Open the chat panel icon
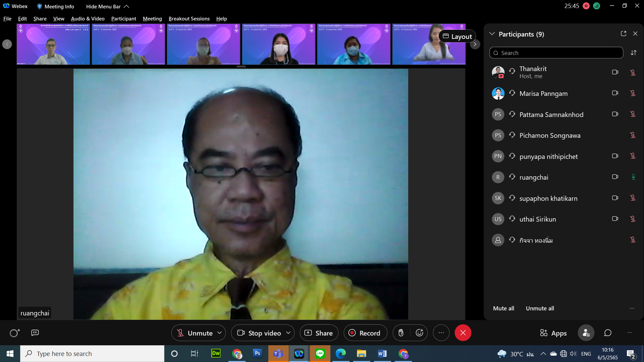 click(608, 333)
